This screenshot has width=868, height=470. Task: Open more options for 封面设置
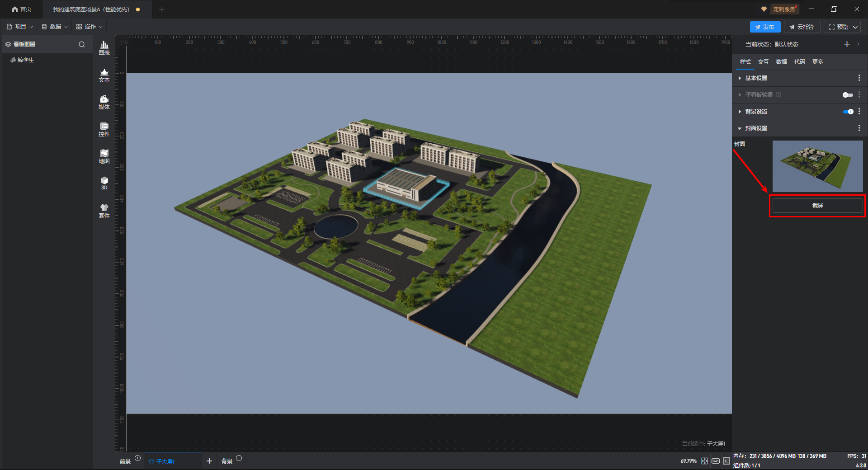(859, 128)
